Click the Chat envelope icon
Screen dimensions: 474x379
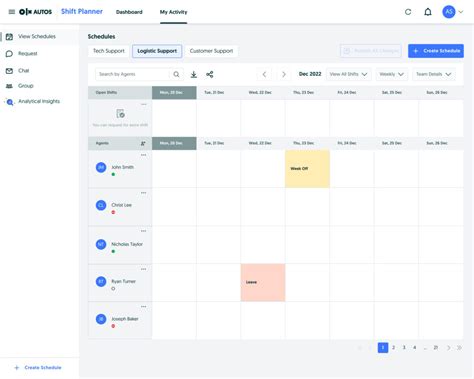(x=9, y=71)
